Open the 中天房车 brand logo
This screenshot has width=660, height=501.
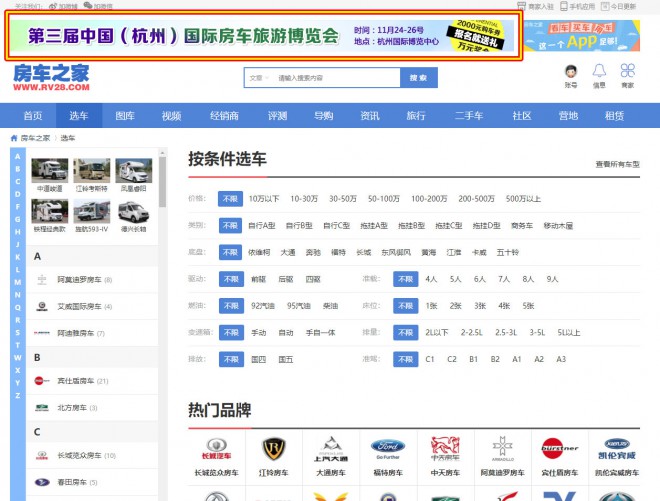pyautogui.click(x=445, y=449)
